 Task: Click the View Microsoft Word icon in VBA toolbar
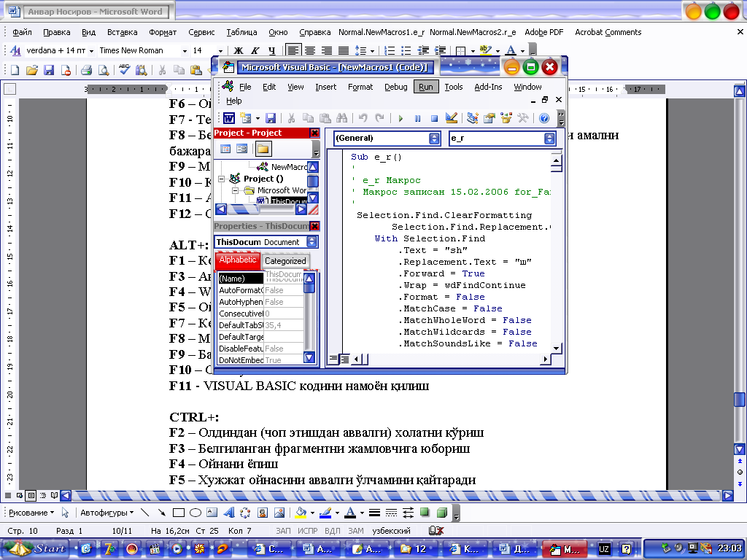[x=229, y=118]
